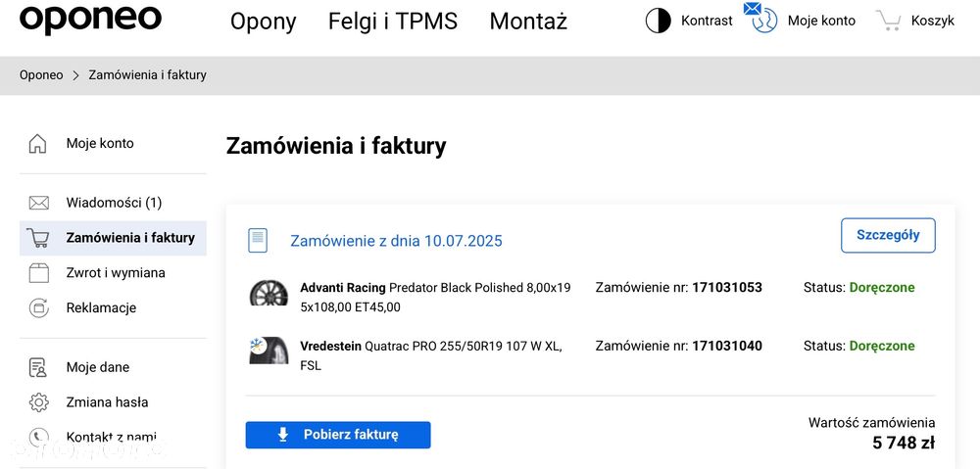
Task: Click the envelope icon for Wiadomości
Action: pyautogui.click(x=38, y=203)
